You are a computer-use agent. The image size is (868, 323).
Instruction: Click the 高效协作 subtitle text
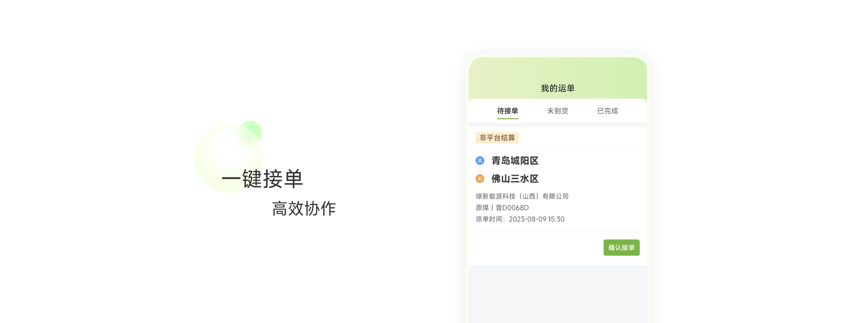pos(304,209)
